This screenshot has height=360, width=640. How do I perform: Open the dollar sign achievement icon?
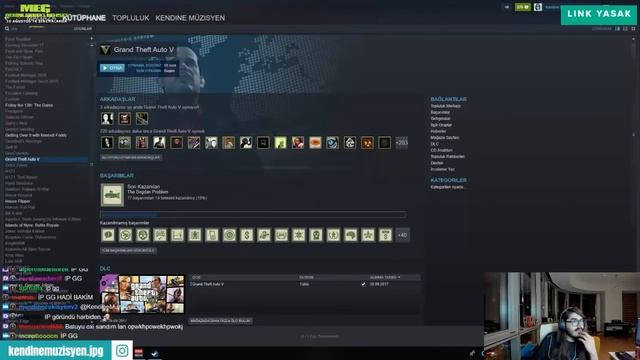pos(247,235)
